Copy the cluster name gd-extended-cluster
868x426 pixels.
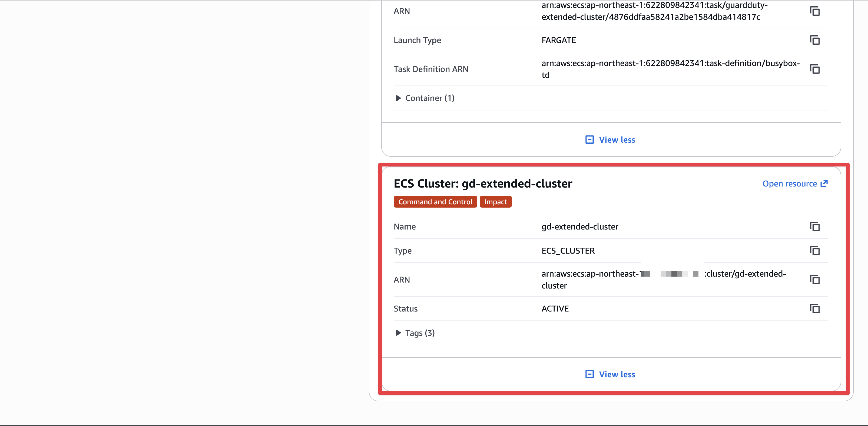[815, 227]
